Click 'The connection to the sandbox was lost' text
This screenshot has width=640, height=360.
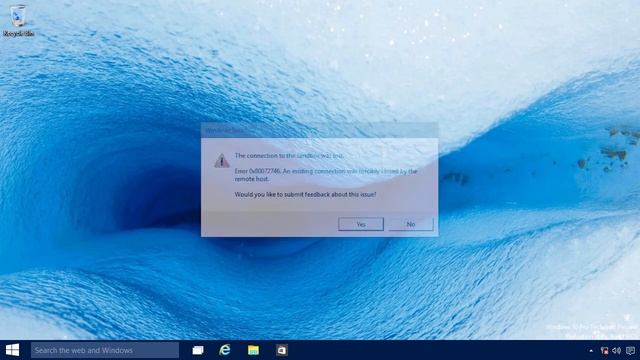[x=289, y=156]
